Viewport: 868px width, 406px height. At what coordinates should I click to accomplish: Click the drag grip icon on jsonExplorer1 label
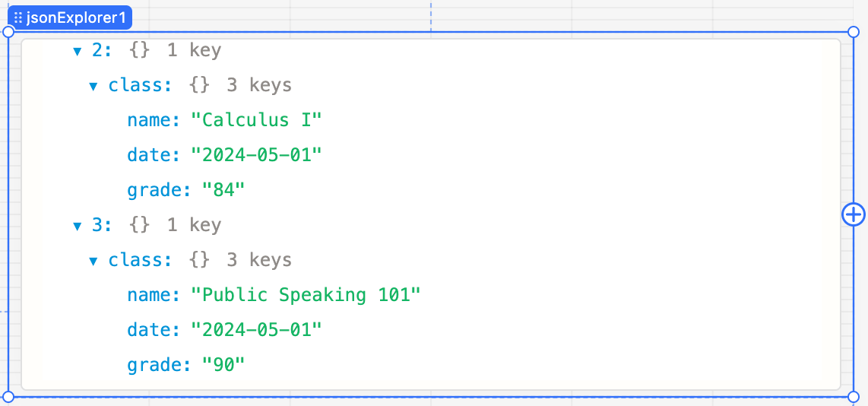click(17, 17)
